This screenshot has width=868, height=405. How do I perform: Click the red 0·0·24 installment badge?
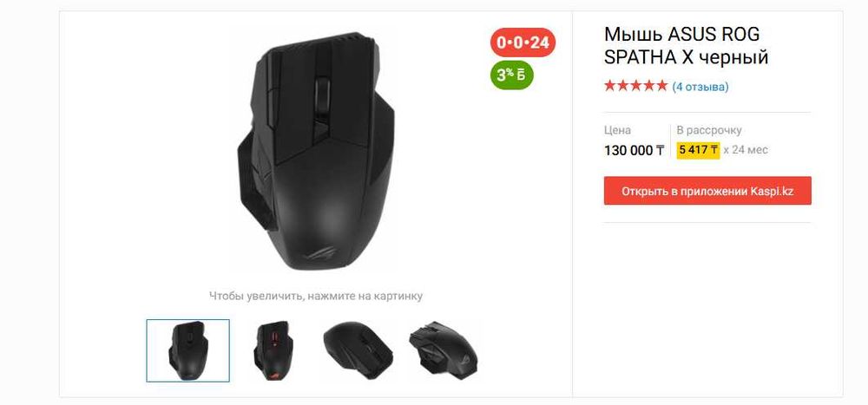[523, 42]
